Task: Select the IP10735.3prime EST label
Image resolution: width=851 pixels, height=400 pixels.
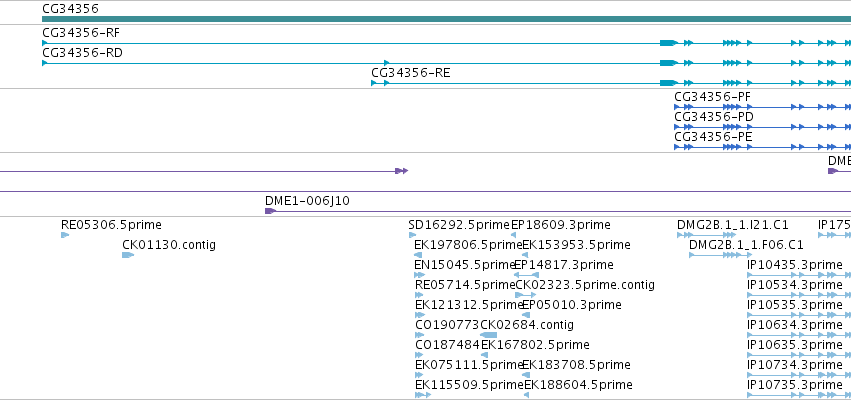Action: click(795, 385)
